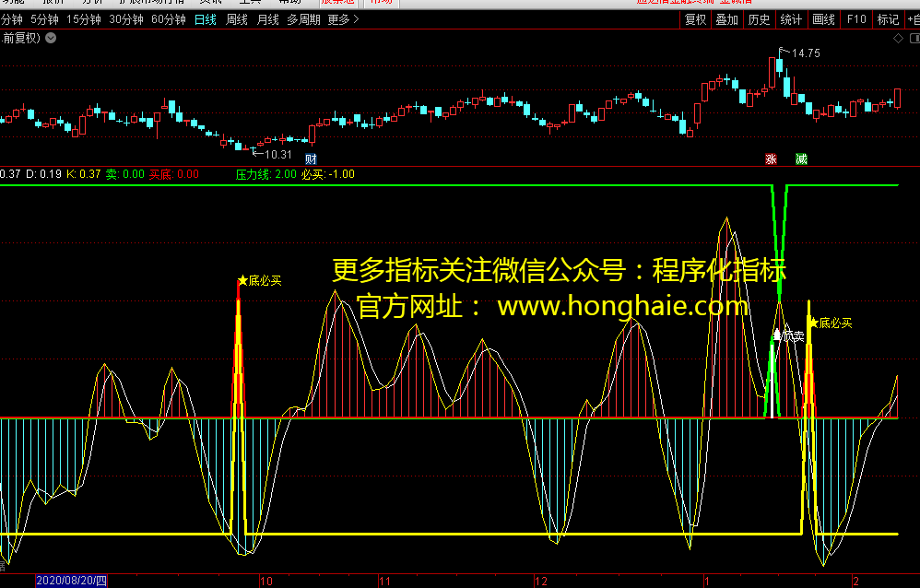Click the 财 financial marker icon
Image resolution: width=920 pixels, height=588 pixels.
tap(311, 159)
